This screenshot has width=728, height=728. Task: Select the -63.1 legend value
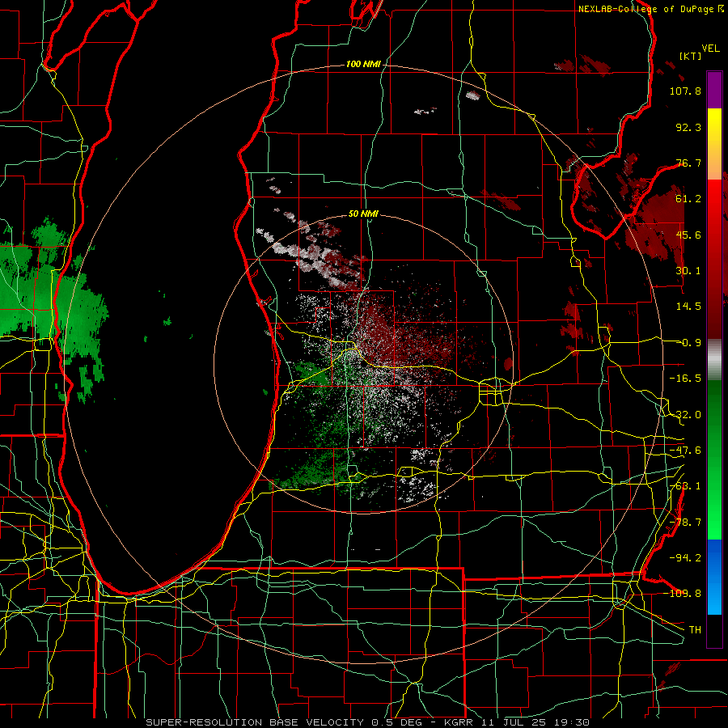[x=685, y=486]
